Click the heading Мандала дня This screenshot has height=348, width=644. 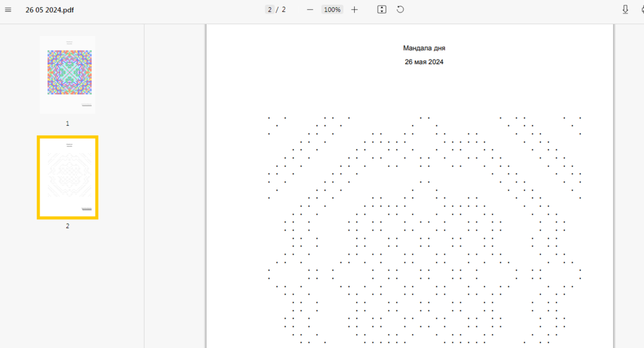424,48
